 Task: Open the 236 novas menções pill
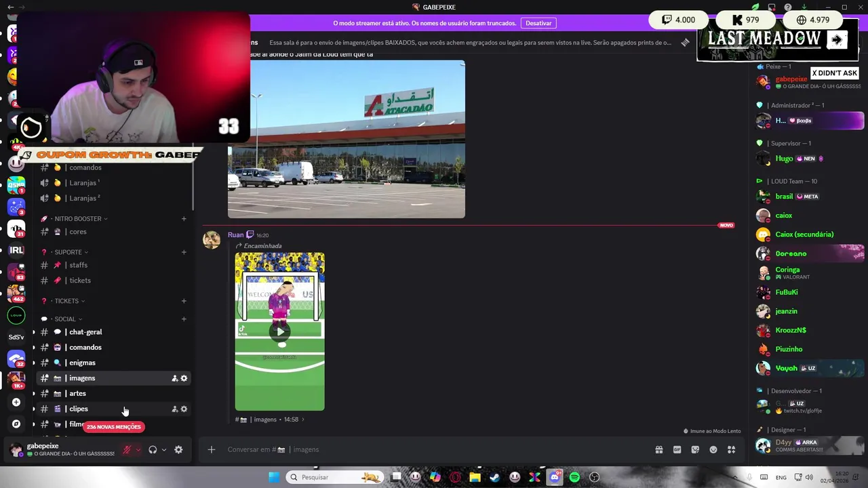click(114, 427)
